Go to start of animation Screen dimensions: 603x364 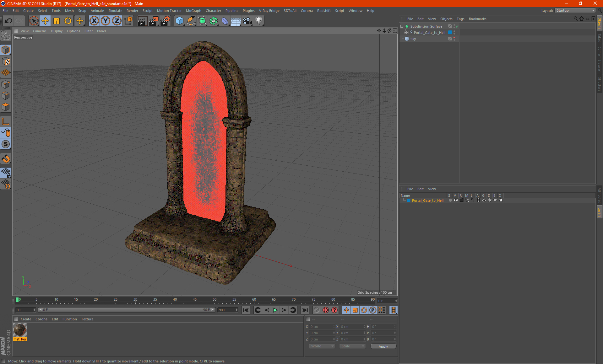coord(246,310)
